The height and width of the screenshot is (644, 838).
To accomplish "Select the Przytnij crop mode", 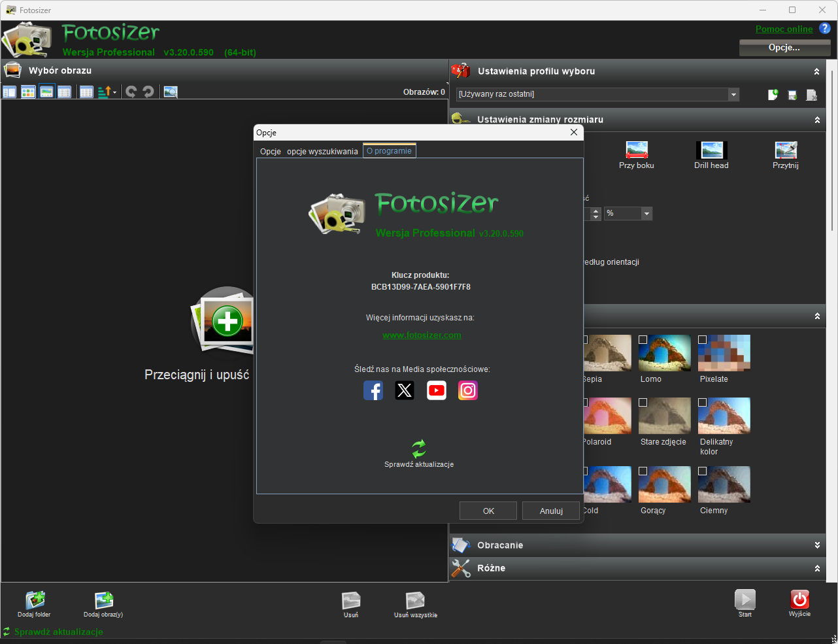I will pyautogui.click(x=786, y=156).
